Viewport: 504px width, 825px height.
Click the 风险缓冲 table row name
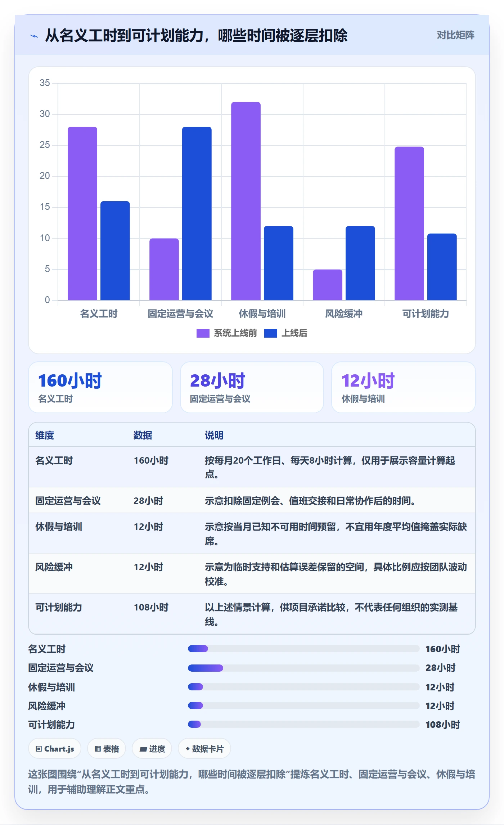click(54, 567)
